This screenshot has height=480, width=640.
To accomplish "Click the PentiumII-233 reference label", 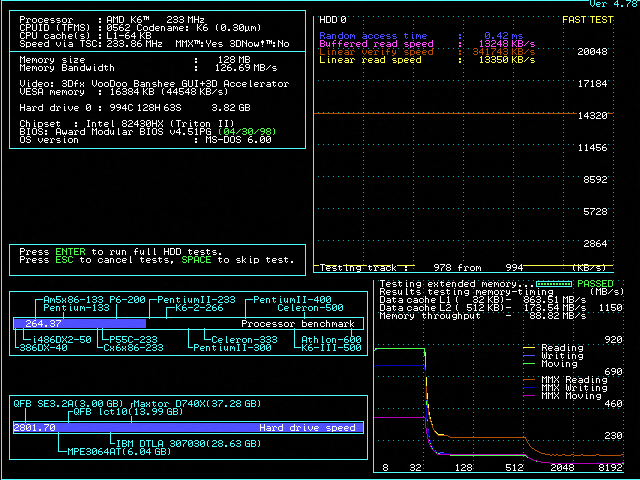I will pos(196,300).
